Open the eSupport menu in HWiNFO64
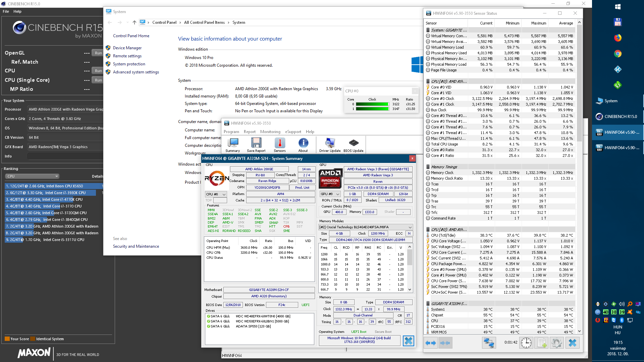The height and width of the screenshot is (362, 644). tap(293, 132)
